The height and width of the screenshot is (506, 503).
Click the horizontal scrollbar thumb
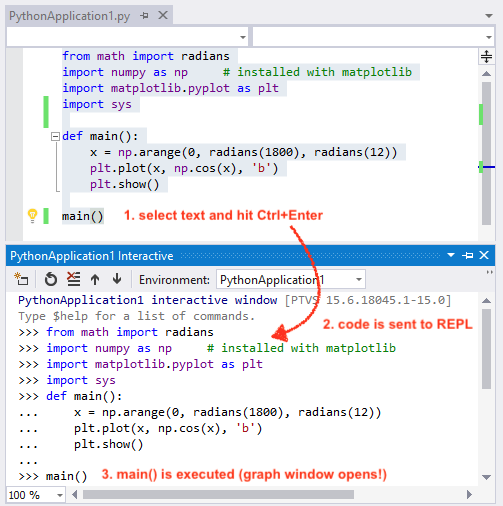[218, 495]
